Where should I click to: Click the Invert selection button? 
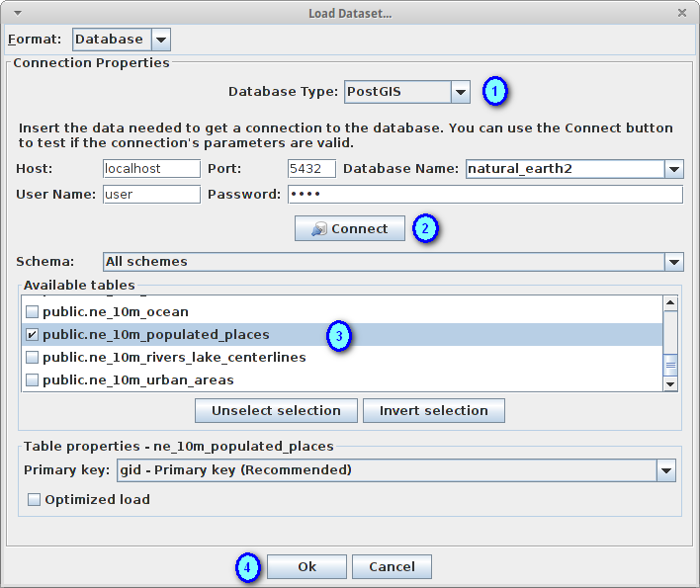pos(433,410)
